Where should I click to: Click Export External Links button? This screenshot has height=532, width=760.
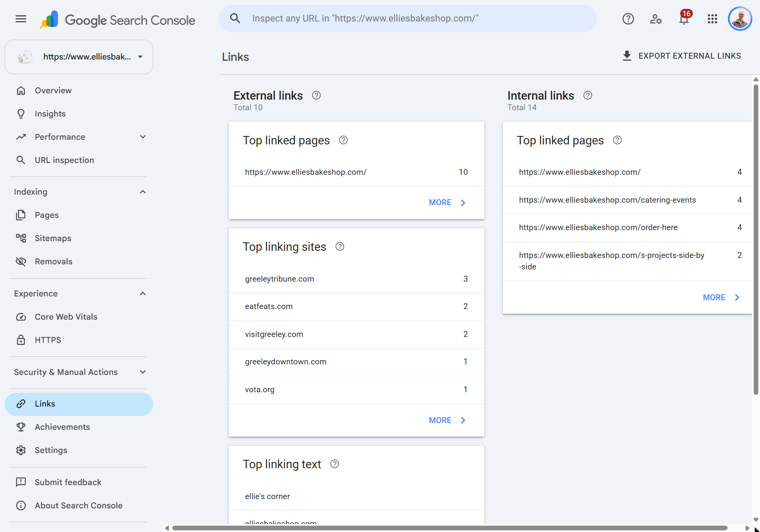tap(681, 56)
